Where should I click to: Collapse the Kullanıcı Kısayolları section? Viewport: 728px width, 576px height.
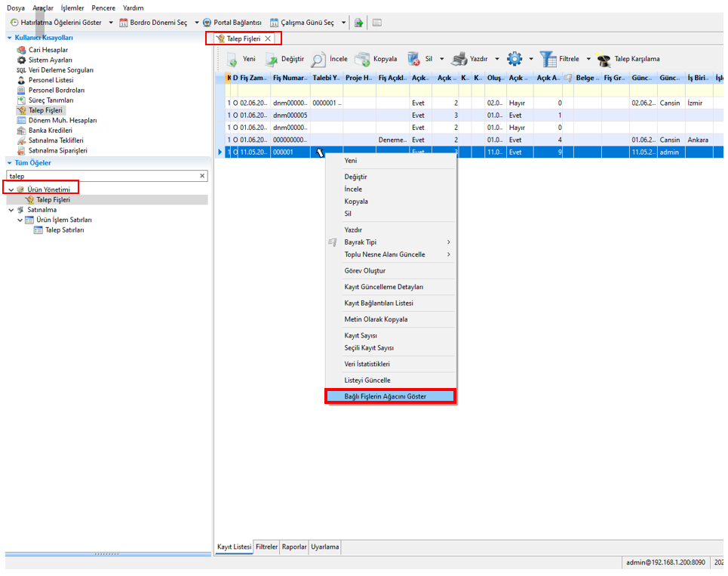point(10,38)
